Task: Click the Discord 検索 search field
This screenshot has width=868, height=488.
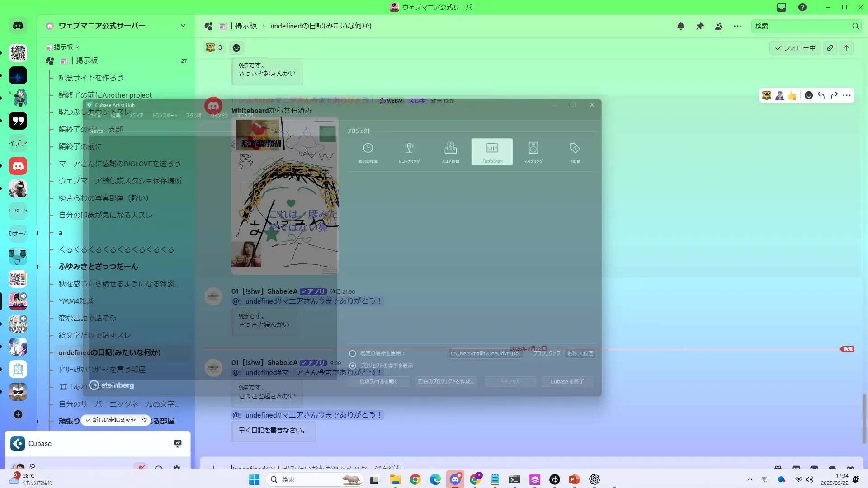Action: point(801,26)
